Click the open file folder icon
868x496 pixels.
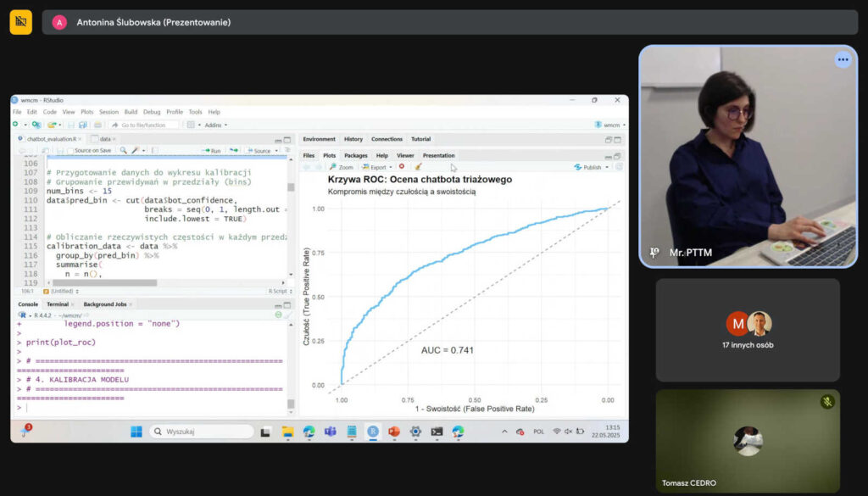pyautogui.click(x=52, y=125)
